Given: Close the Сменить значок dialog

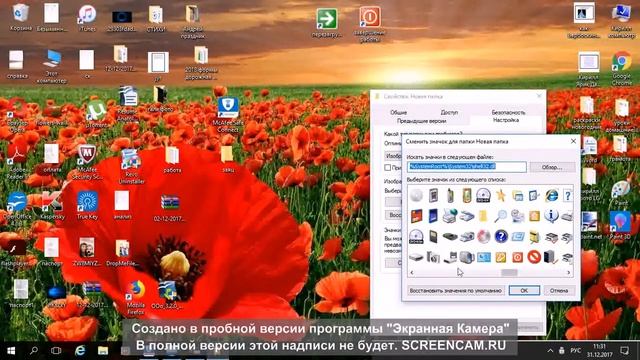Looking at the screenshot, I should (573, 141).
